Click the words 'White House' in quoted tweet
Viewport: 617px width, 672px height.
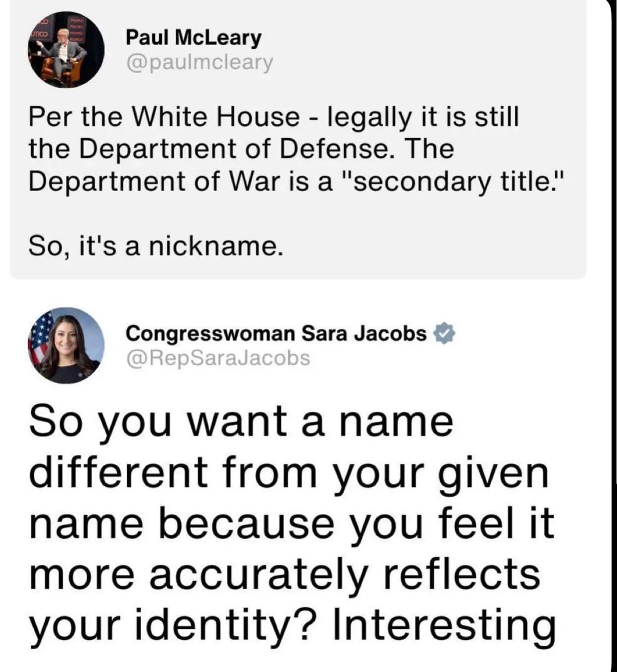tap(216, 117)
